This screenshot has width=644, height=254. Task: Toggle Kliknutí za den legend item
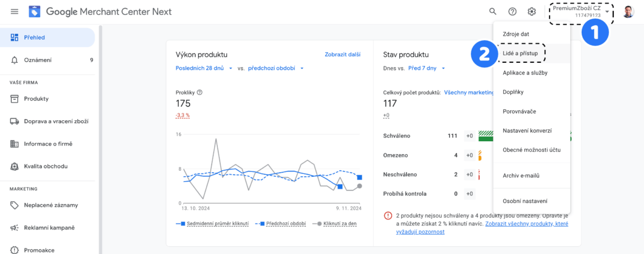coord(339,223)
